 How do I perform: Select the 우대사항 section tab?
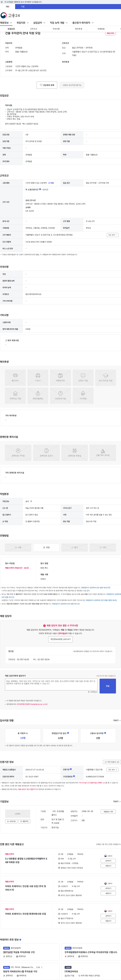pyautogui.click(x=56, y=29)
